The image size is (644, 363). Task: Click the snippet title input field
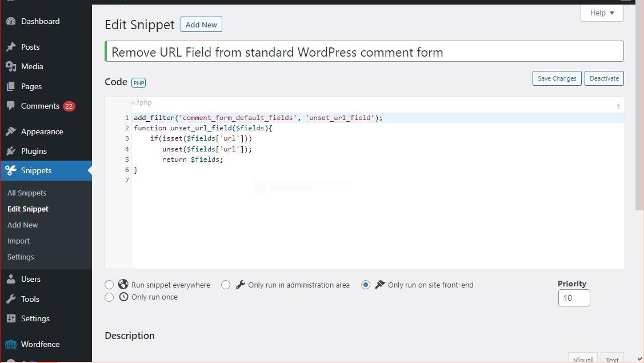(365, 52)
